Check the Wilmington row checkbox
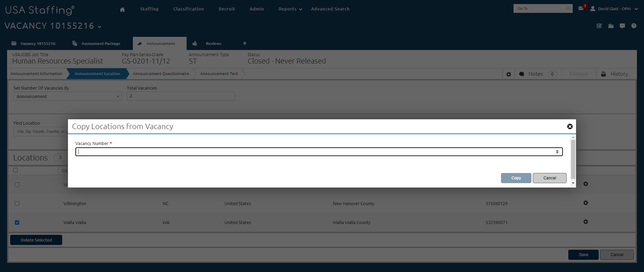The width and height of the screenshot is (644, 272). tap(17, 203)
